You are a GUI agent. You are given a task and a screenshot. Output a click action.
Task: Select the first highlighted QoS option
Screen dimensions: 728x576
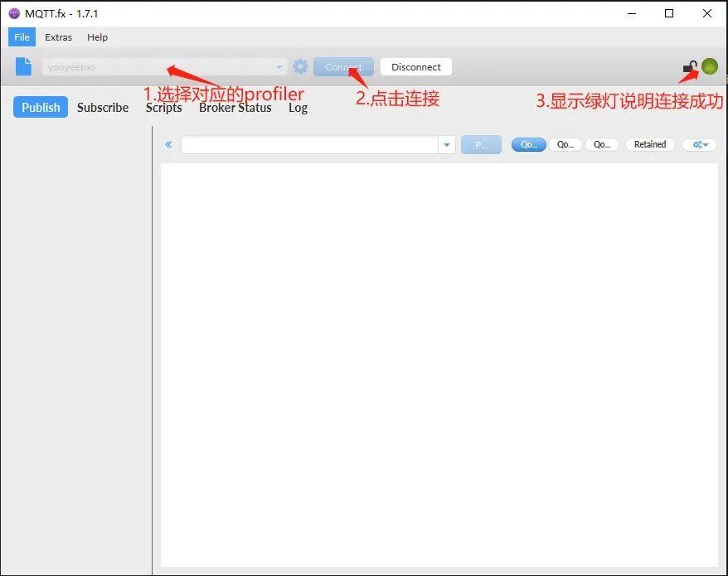pos(529,144)
